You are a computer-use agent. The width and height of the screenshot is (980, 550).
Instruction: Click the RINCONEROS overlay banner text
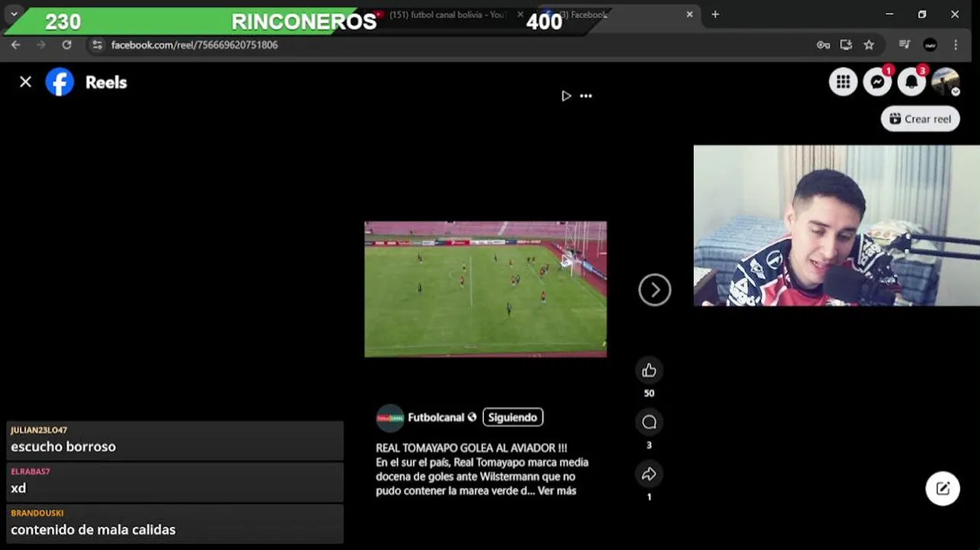(304, 22)
